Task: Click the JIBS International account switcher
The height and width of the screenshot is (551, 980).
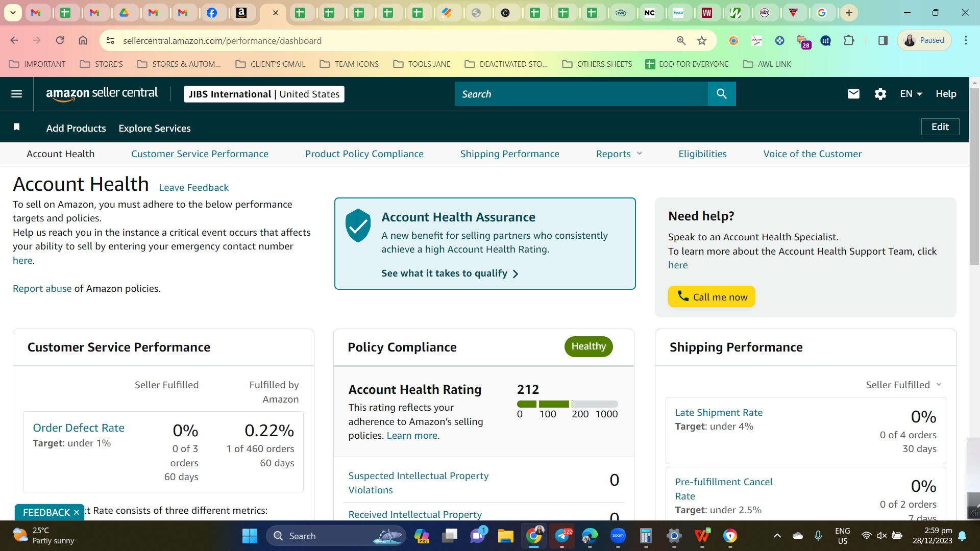Action: (x=264, y=94)
